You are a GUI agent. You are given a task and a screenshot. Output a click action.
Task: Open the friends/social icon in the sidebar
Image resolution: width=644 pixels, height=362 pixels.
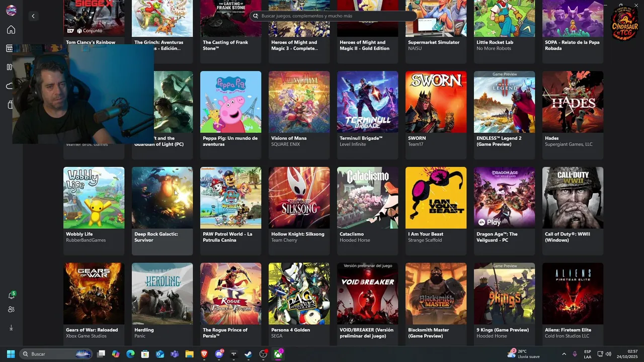11,309
